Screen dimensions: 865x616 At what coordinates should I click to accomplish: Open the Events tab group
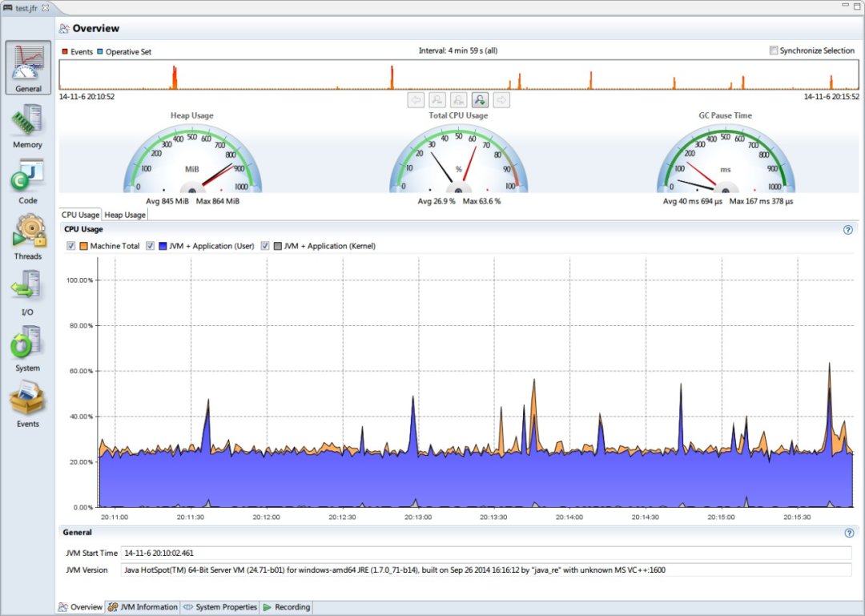(27, 405)
